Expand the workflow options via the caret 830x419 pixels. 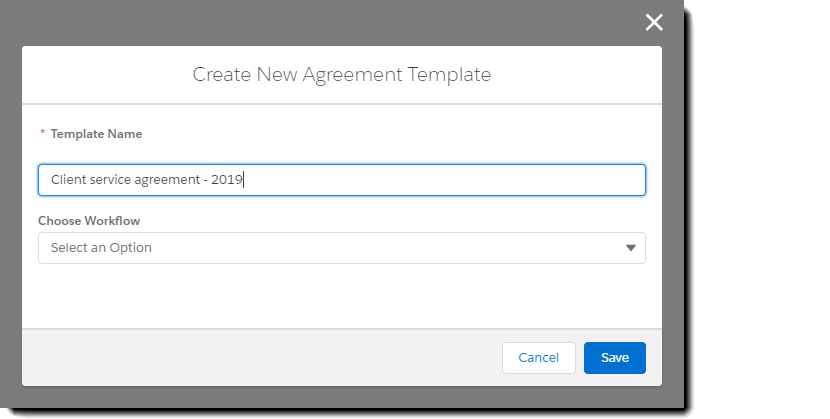(630, 248)
